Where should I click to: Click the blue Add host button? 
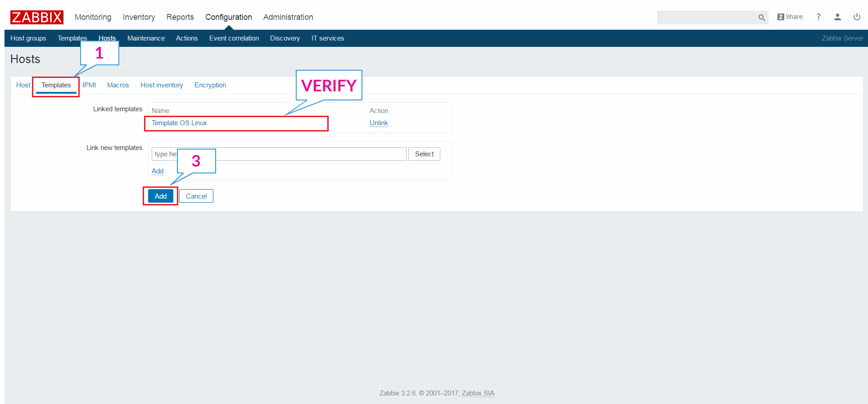(x=161, y=196)
